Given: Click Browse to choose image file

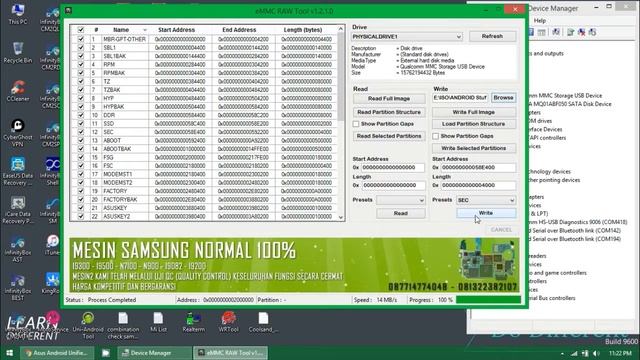Looking at the screenshot, I should (x=503, y=98).
